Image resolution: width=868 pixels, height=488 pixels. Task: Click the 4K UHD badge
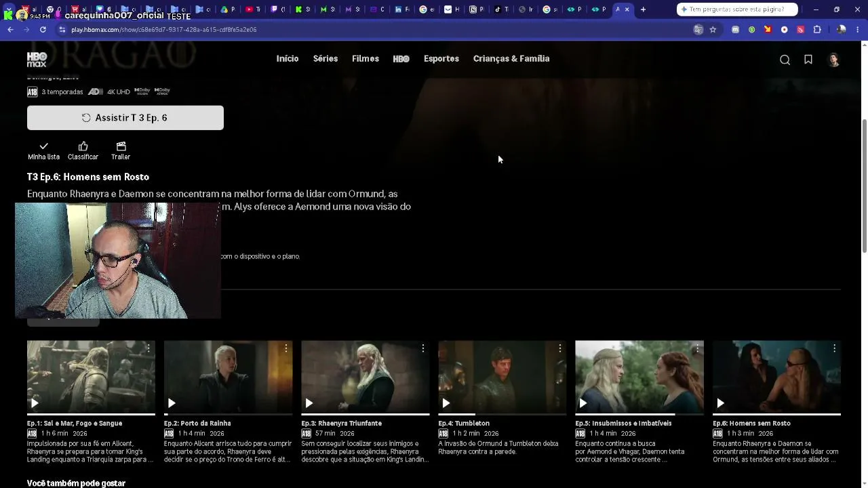(119, 92)
